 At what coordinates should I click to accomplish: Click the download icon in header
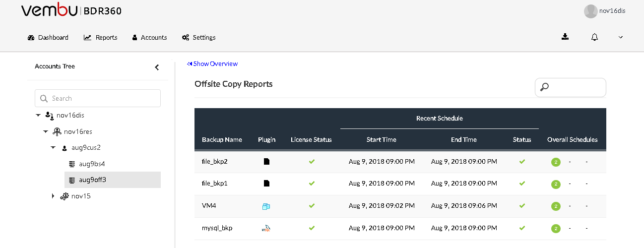point(565,37)
